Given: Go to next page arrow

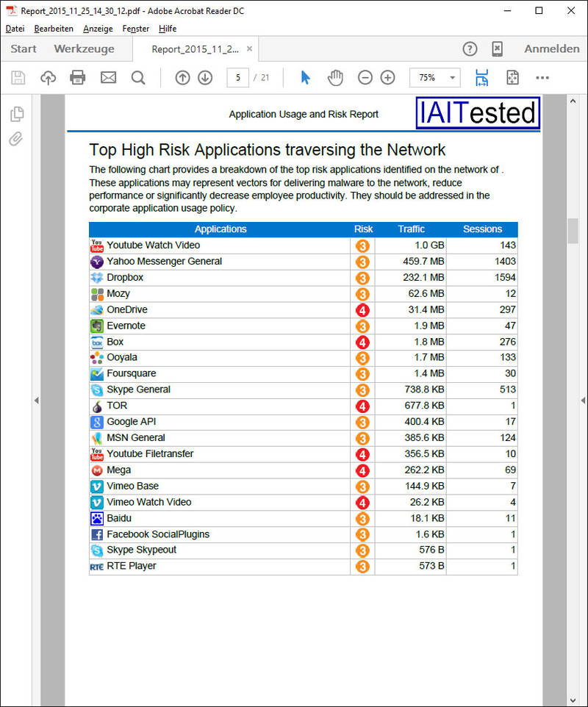Looking at the screenshot, I should click(x=205, y=78).
